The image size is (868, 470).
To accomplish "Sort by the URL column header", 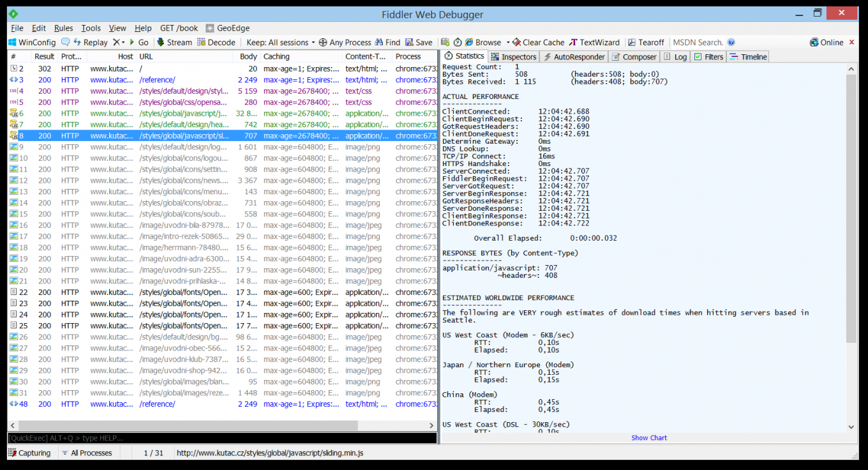I will coord(185,57).
